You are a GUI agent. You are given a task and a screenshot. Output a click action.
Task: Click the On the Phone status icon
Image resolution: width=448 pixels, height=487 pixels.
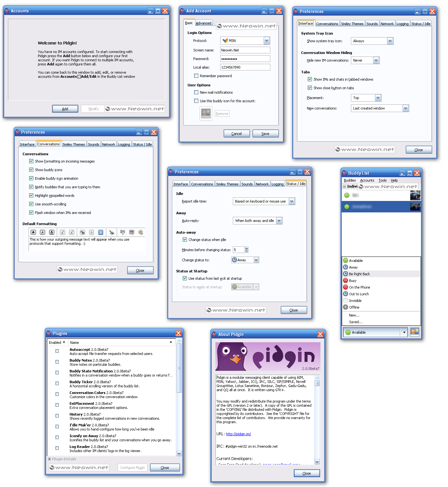pos(346,287)
